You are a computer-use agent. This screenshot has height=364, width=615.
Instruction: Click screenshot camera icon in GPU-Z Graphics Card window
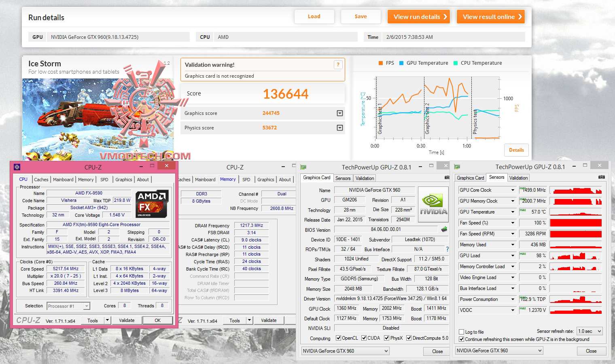(x=447, y=178)
